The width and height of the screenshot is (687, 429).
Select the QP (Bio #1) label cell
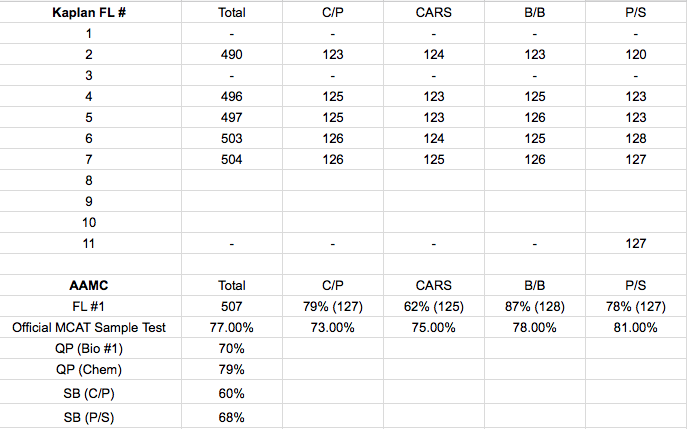coord(89,348)
